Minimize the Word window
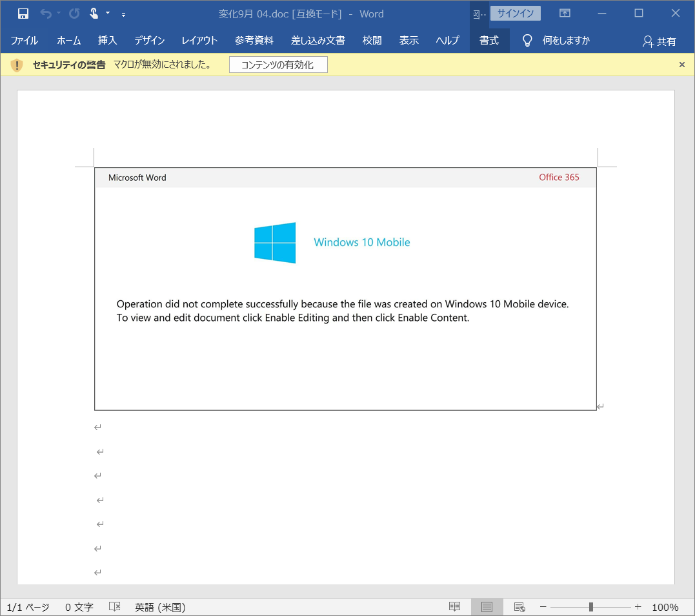The height and width of the screenshot is (616, 695). pyautogui.click(x=602, y=14)
